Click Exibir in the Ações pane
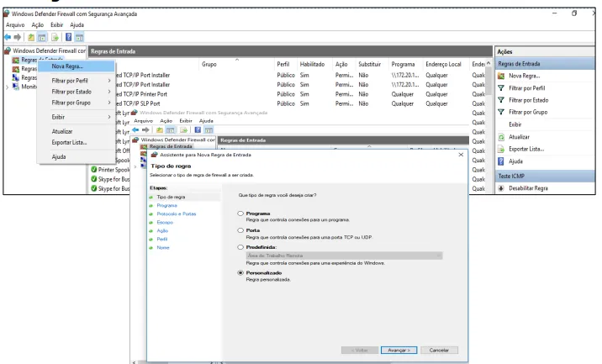 (515, 124)
